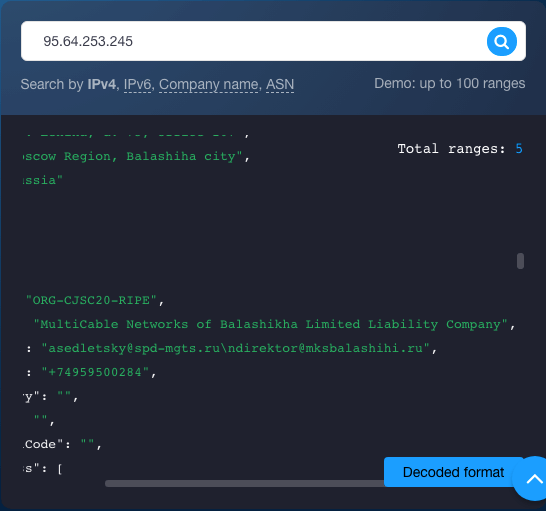This screenshot has height=511, width=546.
Task: Click the phone number "+74959500284"
Action: pos(95,372)
